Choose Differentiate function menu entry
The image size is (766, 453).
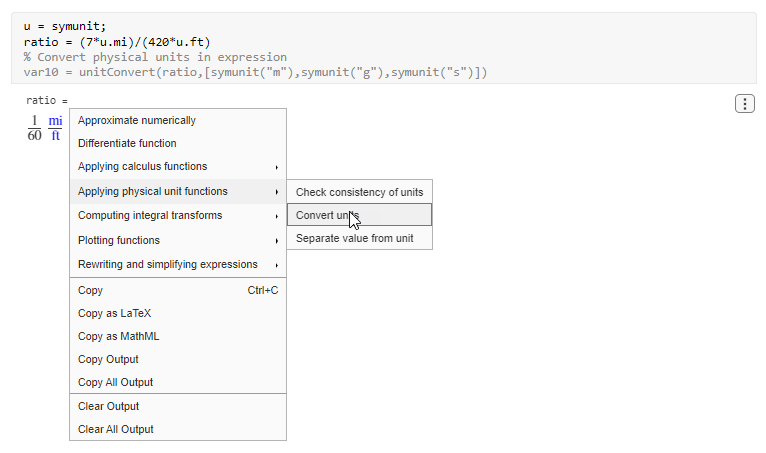(127, 143)
